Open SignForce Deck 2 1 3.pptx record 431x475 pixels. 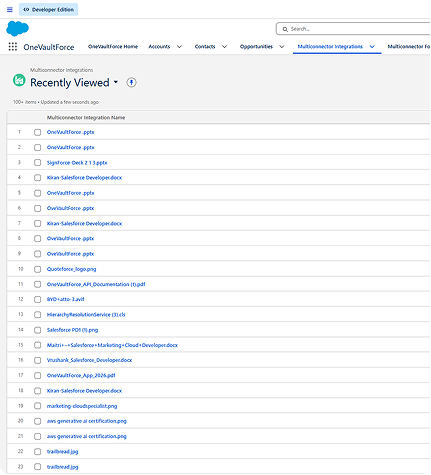[77, 163]
